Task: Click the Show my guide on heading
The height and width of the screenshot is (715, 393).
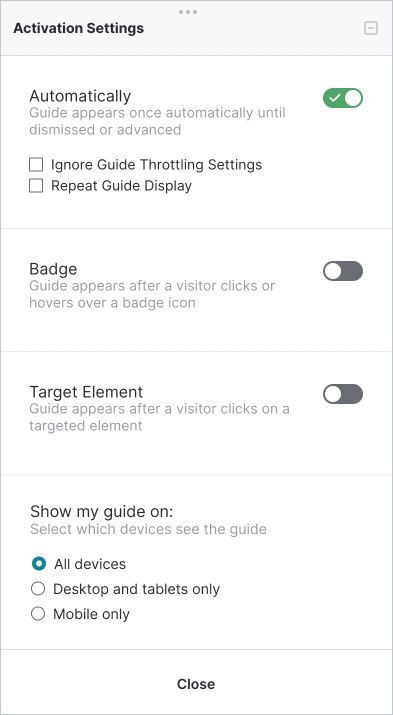Action: [102, 512]
